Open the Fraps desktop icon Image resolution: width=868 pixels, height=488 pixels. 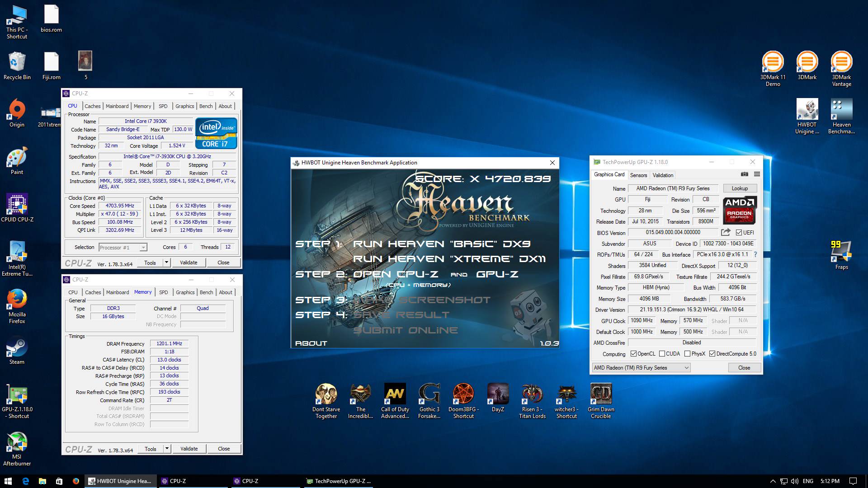pyautogui.click(x=841, y=256)
